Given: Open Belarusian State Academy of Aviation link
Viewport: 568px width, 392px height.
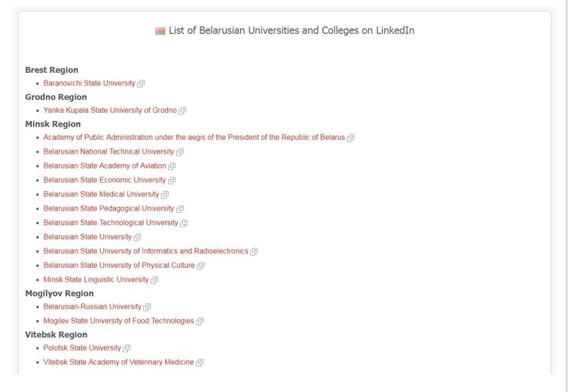Looking at the screenshot, I should (105, 166).
